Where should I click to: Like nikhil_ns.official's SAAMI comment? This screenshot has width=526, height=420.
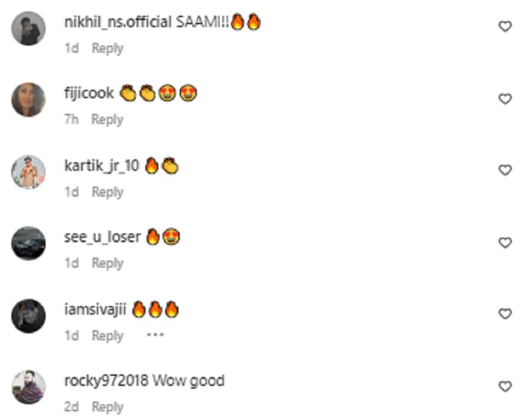pos(505,27)
